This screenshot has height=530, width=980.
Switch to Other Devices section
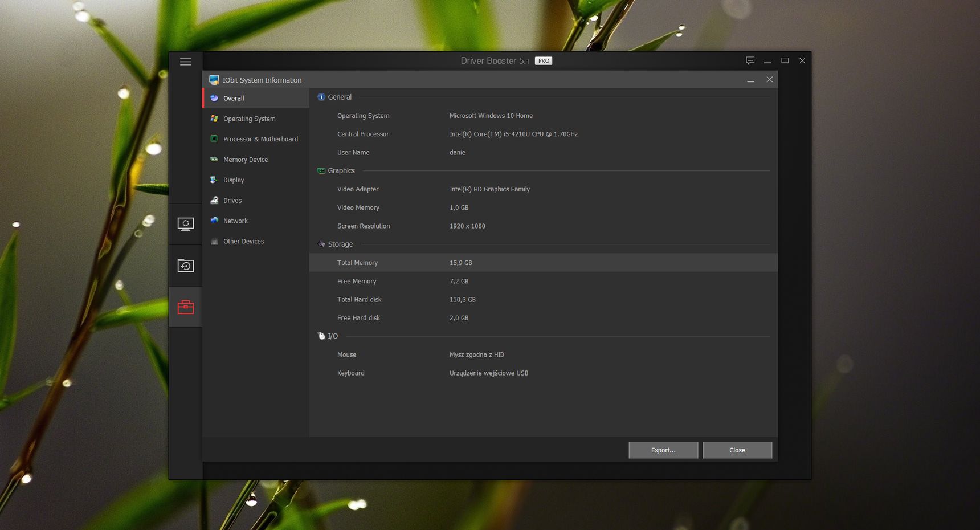(x=256, y=241)
